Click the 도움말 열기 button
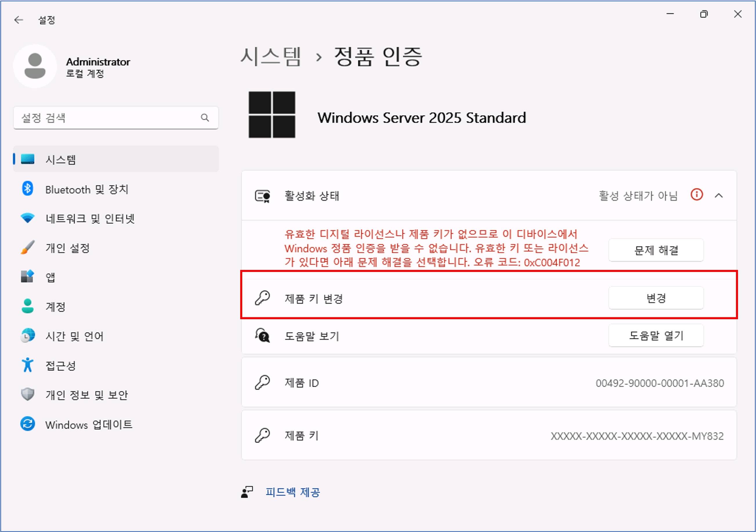 (656, 336)
